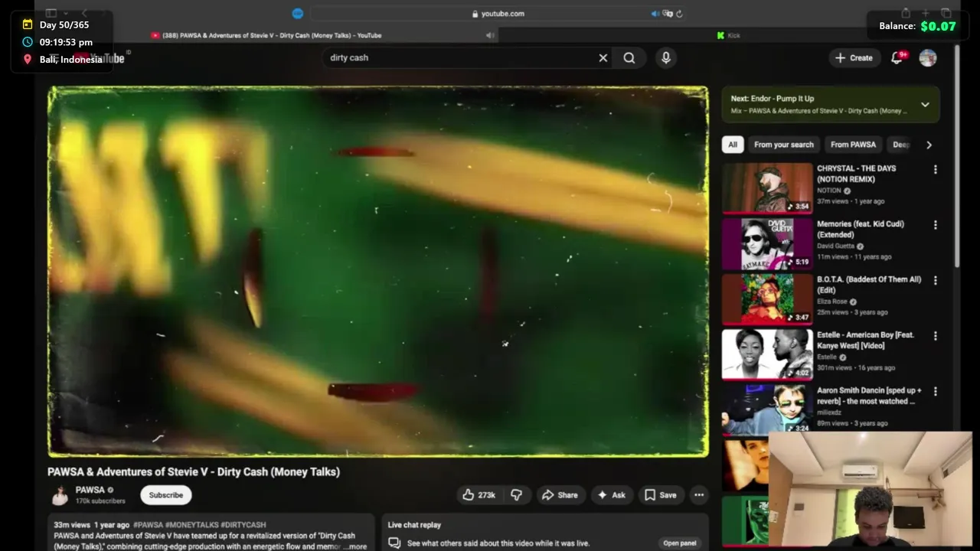Select the From your search chip
This screenshot has width=980, height=551.
784,145
